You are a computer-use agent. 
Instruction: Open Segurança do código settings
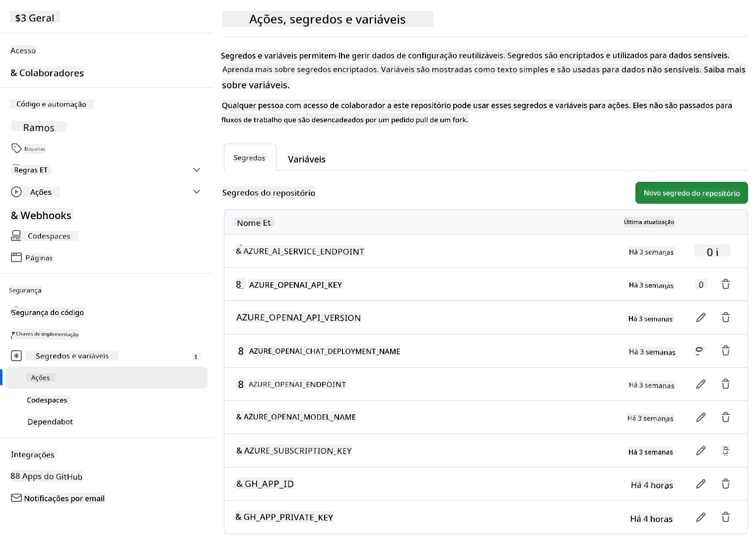click(x=48, y=312)
